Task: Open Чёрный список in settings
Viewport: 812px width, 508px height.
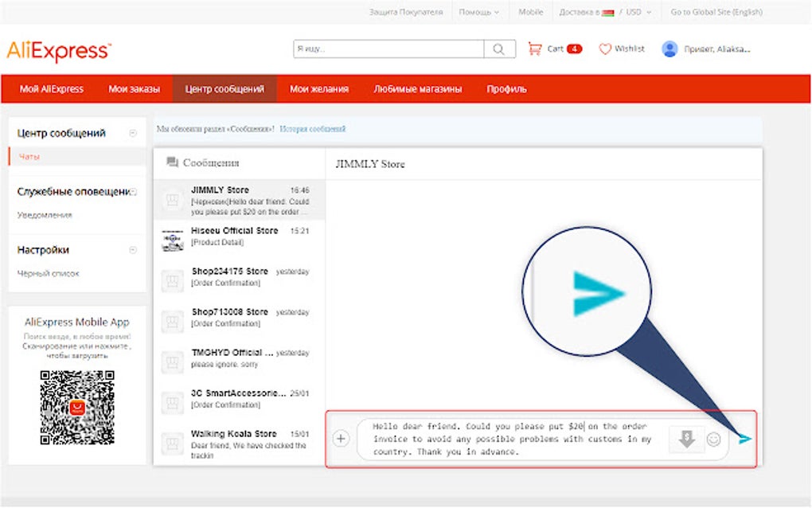Action: (x=48, y=273)
